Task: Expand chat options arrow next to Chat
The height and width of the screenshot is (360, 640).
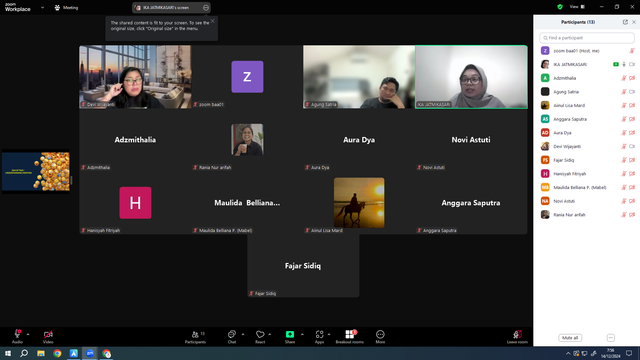Action: (x=243, y=334)
